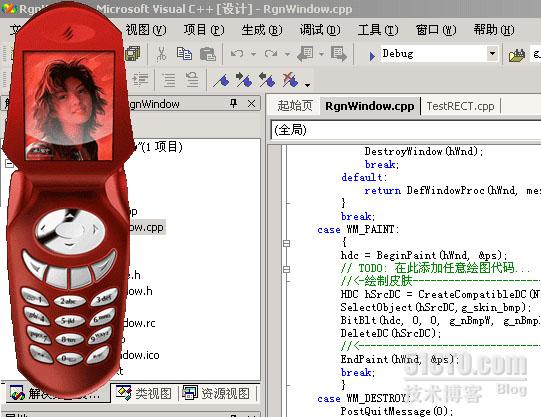Click the Navigate Backward icon
This screenshot has height=417, width=541.
click(x=305, y=54)
